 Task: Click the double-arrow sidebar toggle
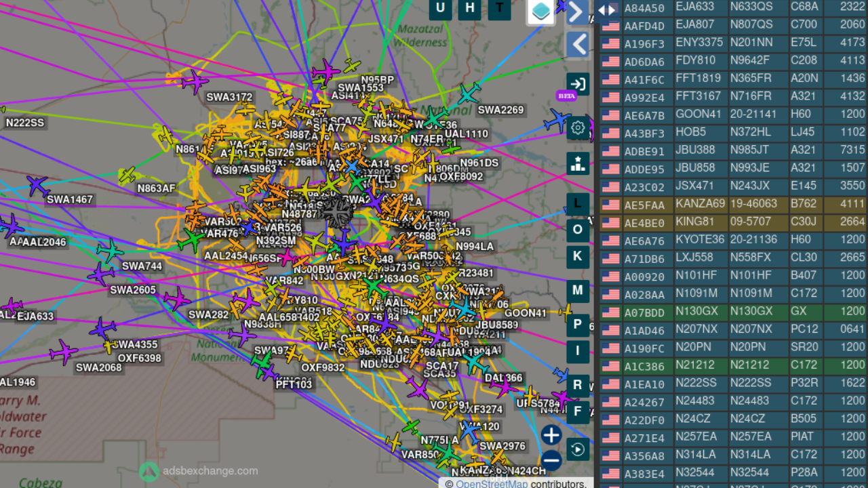(x=606, y=9)
